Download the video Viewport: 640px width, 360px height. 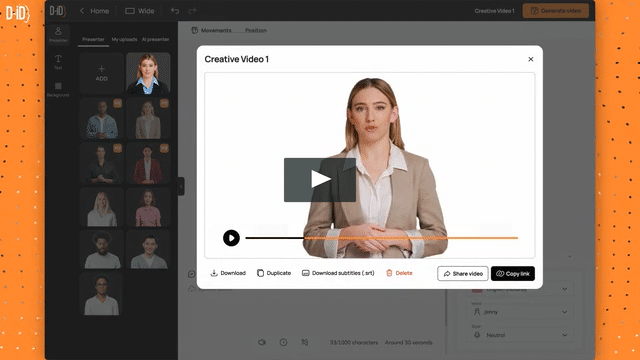tap(228, 273)
